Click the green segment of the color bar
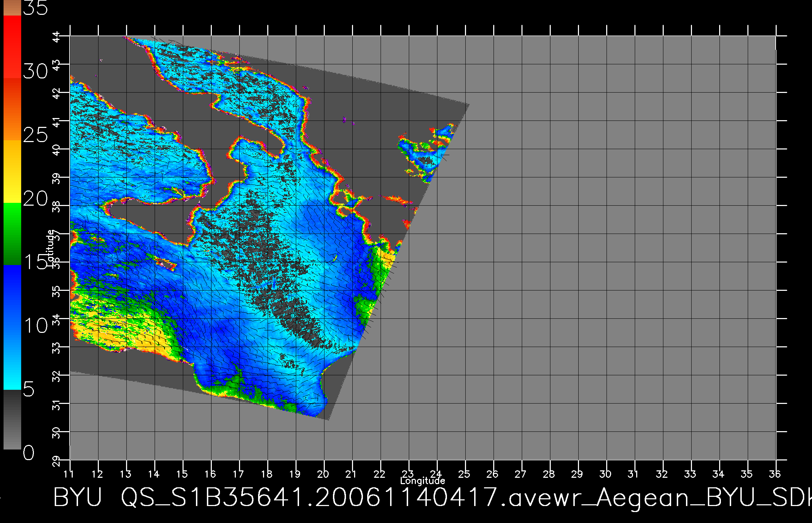 [x=12, y=234]
